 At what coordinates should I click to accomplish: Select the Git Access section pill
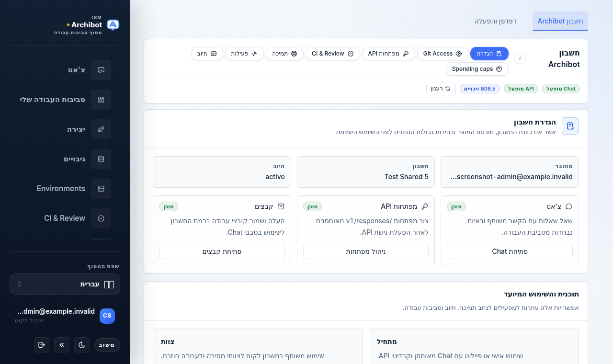[x=443, y=54]
